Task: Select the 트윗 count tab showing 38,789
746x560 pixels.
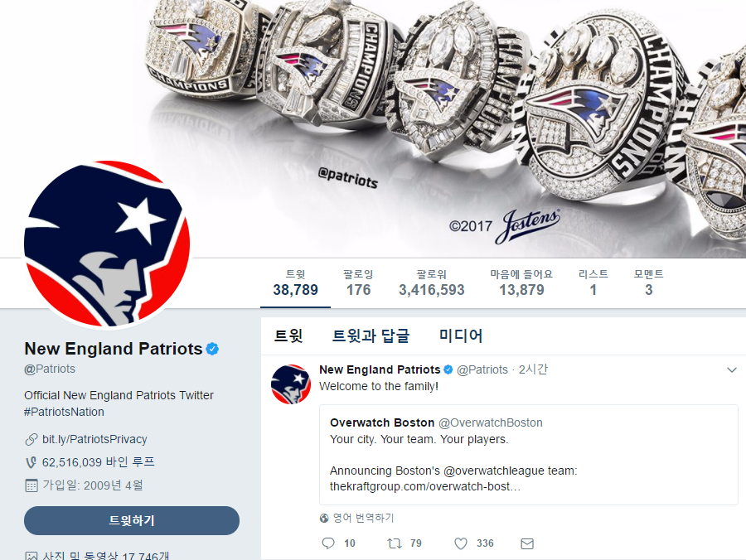Action: coord(295,282)
